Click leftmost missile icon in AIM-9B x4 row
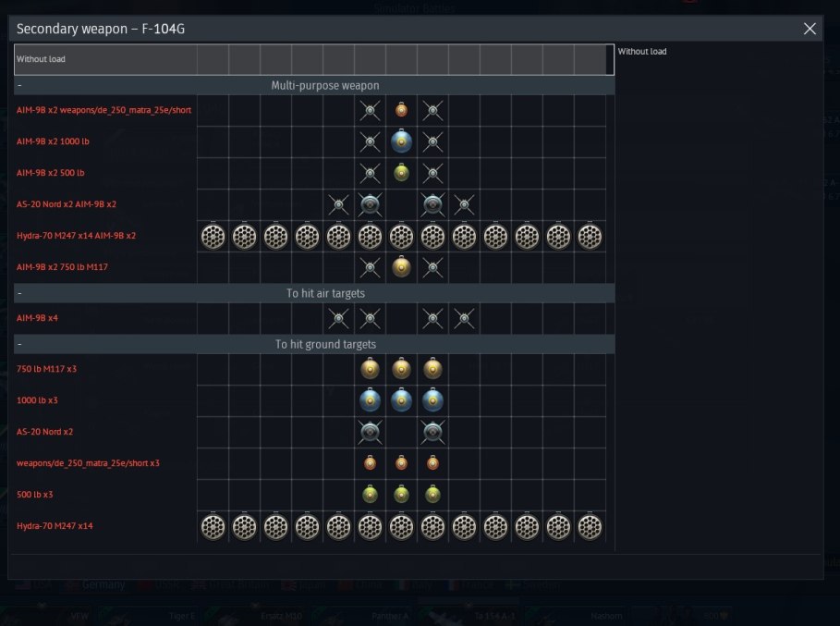The height and width of the screenshot is (626, 840). click(x=338, y=319)
